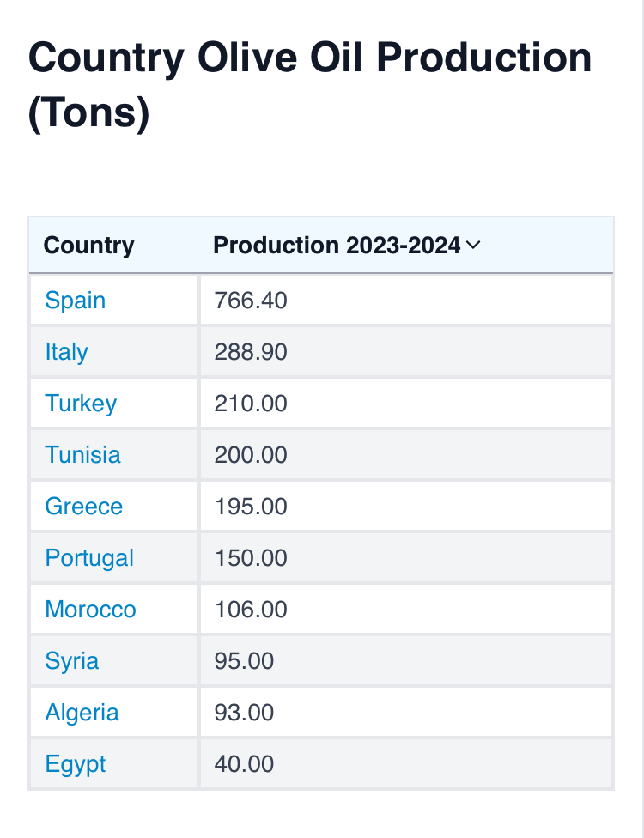
Task: Sort by Production 2023-2024 column header
Action: [x=337, y=246]
